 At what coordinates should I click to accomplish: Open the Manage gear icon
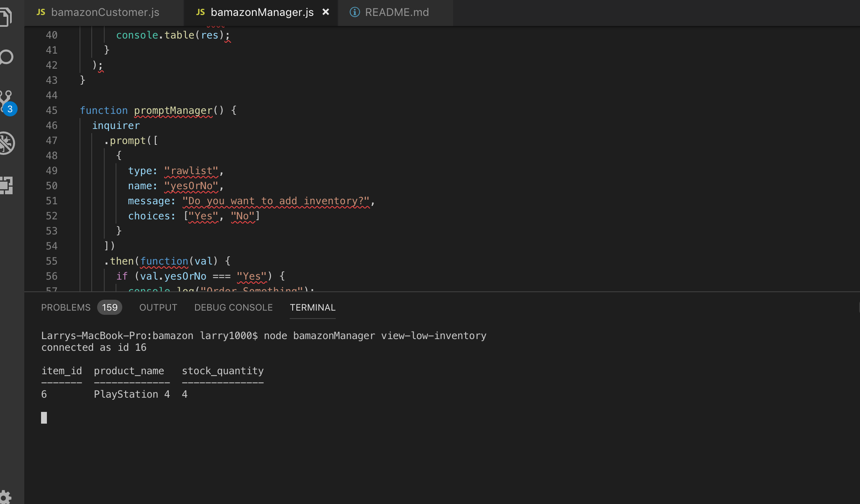[x=6, y=497]
